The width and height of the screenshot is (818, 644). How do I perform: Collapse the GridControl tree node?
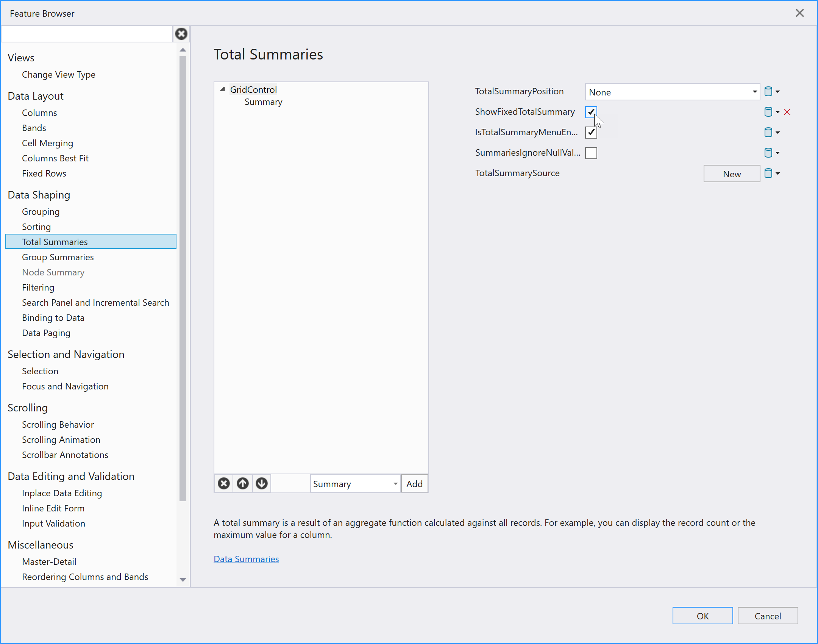[x=223, y=90]
